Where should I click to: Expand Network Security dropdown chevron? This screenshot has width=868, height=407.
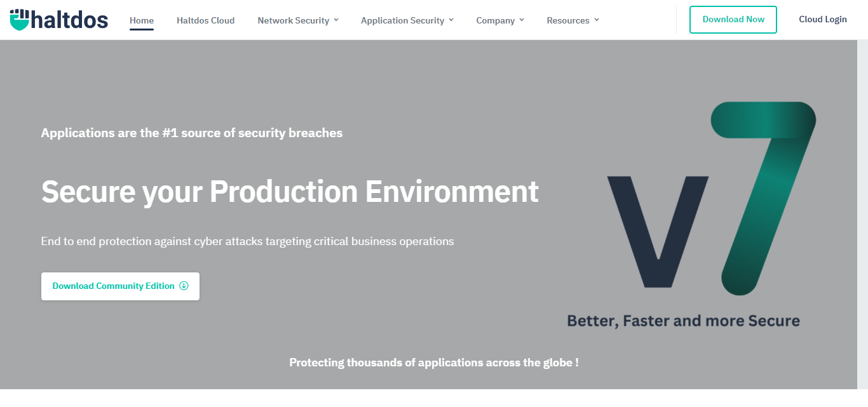336,20
